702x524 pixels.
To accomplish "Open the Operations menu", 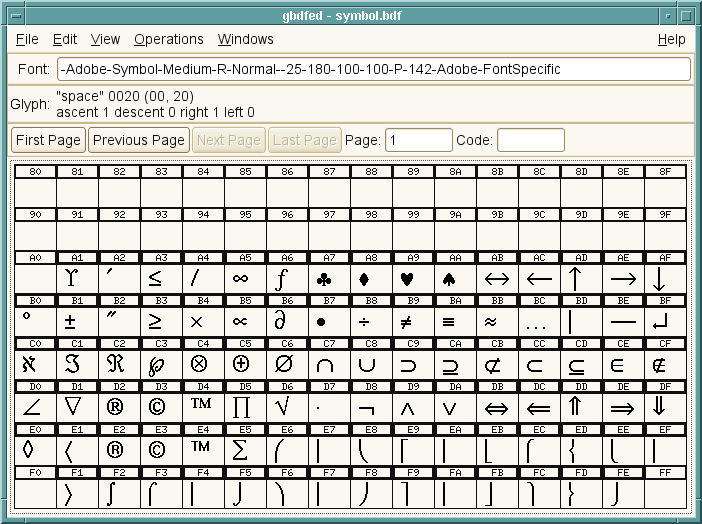I will [168, 39].
